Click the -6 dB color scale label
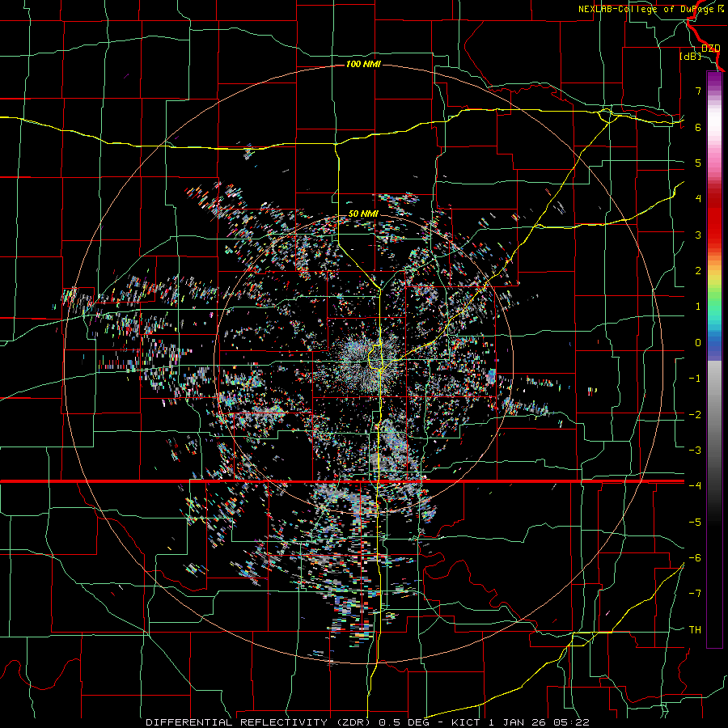 [695, 558]
